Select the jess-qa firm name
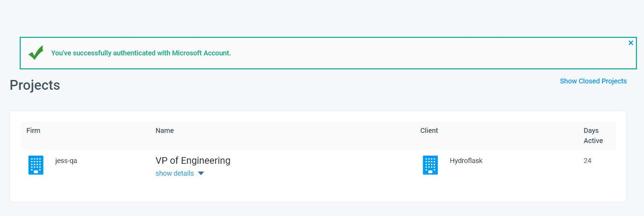The height and width of the screenshot is (216, 644). (x=66, y=160)
